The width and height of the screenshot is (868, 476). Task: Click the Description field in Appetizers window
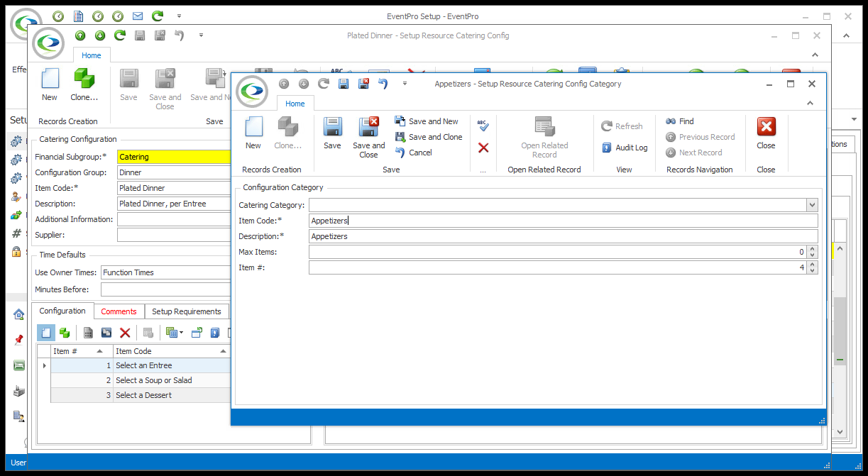564,236
